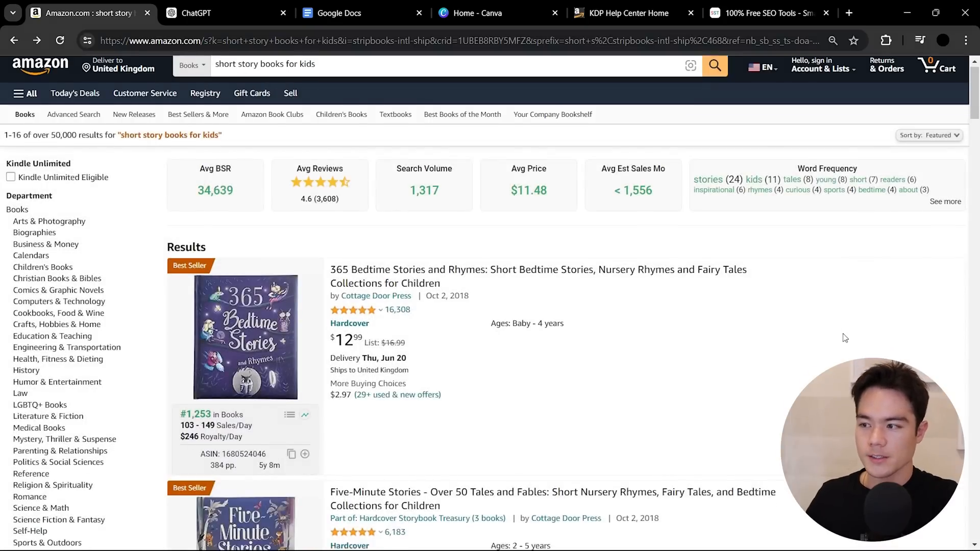Open 365 Bedtime Stories and Rhymes title
Screen dimensions: 980x551
point(538,276)
